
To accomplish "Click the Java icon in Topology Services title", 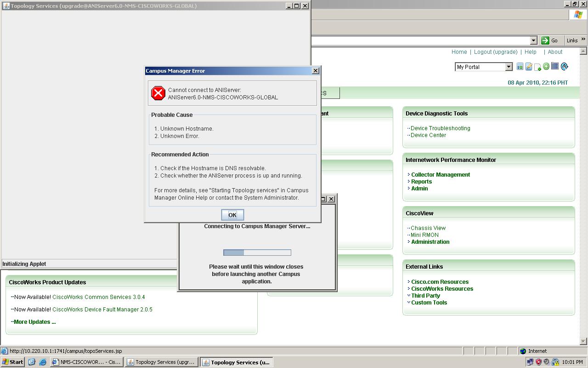I will (6, 6).
